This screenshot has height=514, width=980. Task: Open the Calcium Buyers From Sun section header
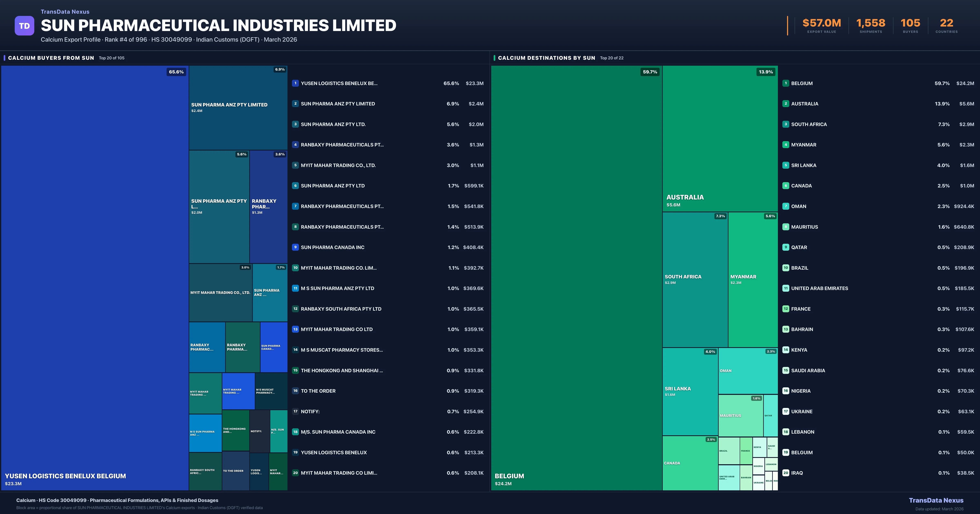(x=51, y=58)
